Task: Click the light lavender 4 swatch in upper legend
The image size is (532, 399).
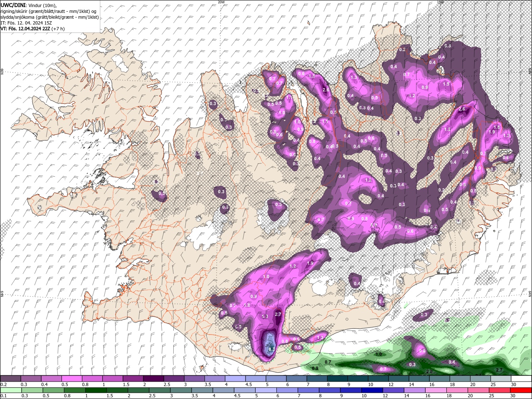Action: (235, 379)
